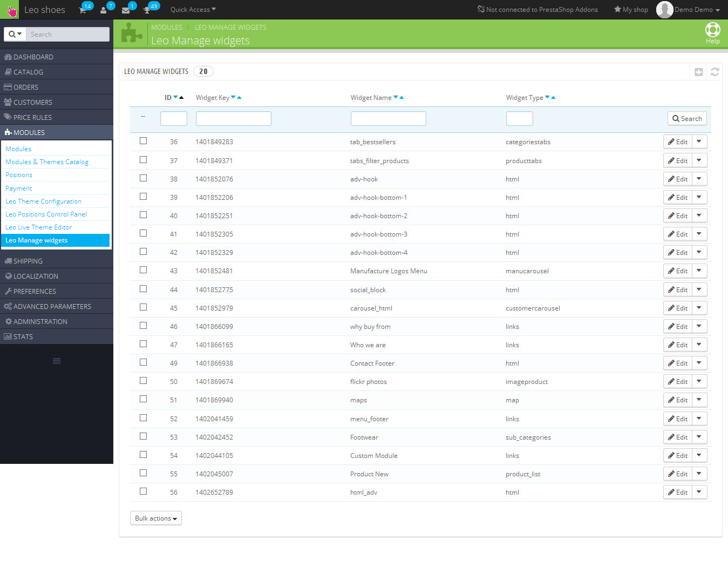
Task: Edit the Custom Module widget
Action: point(677,455)
